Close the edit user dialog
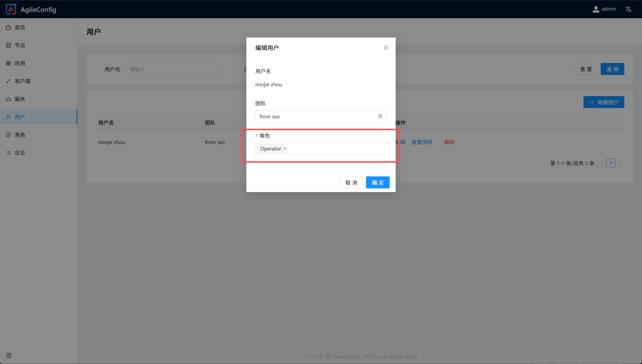 click(x=385, y=48)
